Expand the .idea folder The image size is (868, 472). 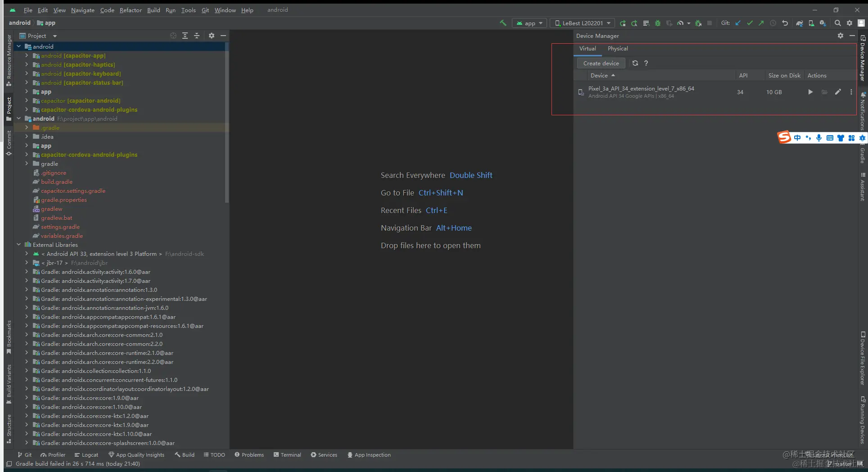pyautogui.click(x=27, y=137)
